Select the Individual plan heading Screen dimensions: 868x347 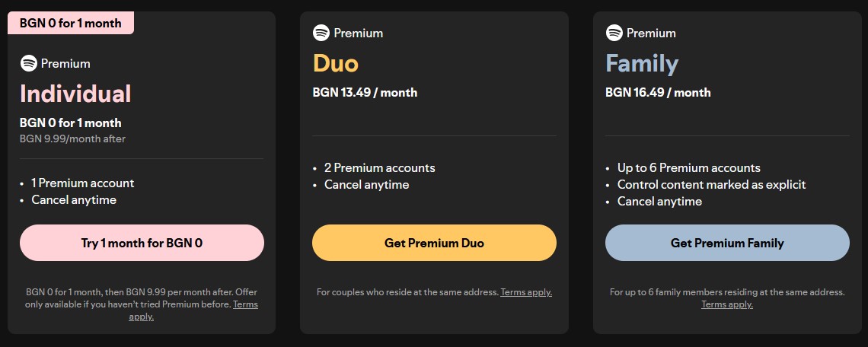click(x=75, y=94)
